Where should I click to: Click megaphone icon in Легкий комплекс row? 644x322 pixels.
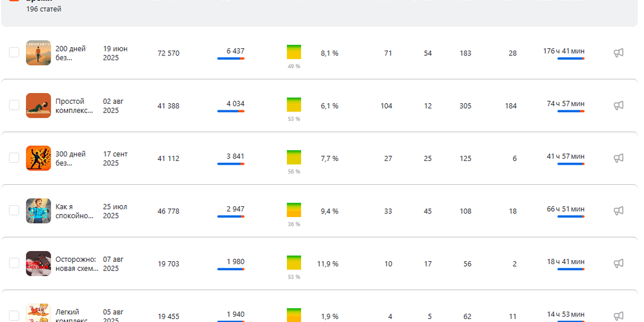tap(618, 316)
